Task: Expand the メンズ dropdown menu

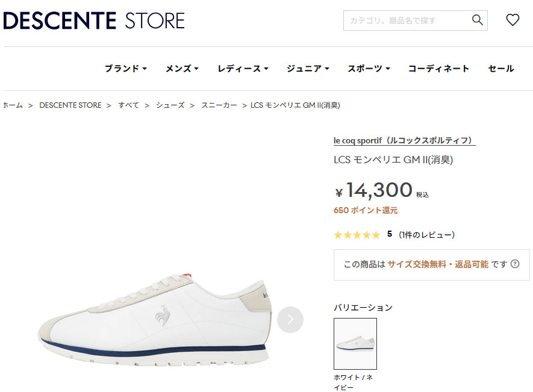Action: tap(182, 69)
